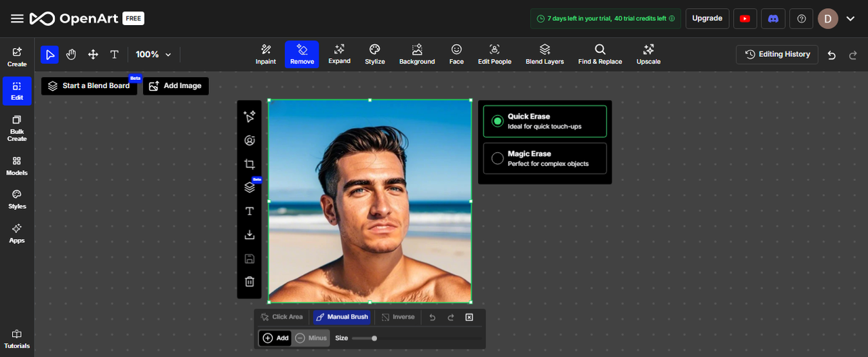Delete image using trash icon
868x357 pixels.
pyautogui.click(x=250, y=281)
